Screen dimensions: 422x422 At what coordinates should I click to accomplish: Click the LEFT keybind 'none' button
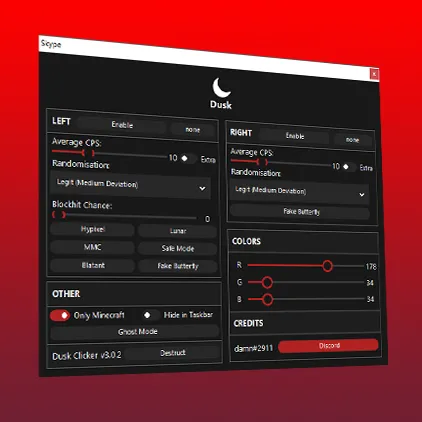pos(193,130)
